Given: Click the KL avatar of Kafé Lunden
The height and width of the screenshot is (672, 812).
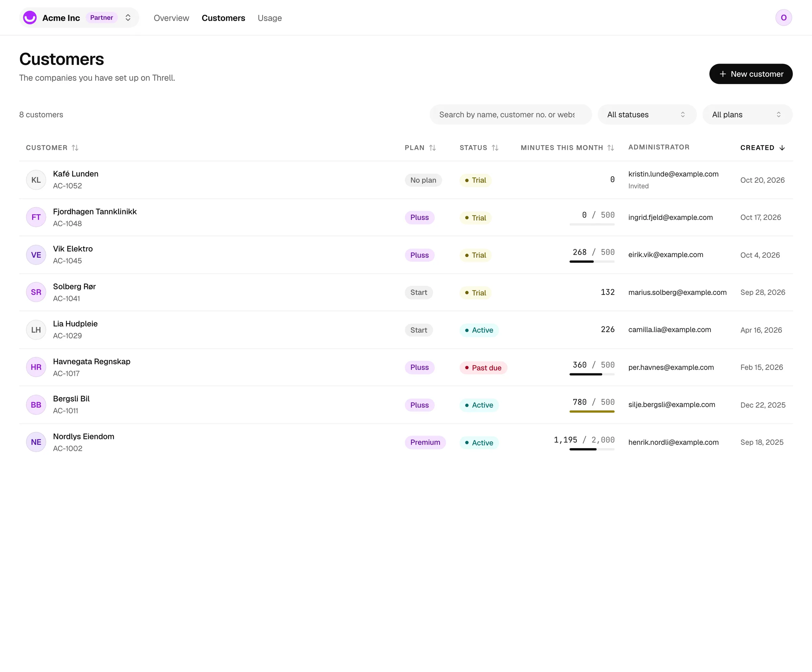Looking at the screenshot, I should click(x=36, y=180).
